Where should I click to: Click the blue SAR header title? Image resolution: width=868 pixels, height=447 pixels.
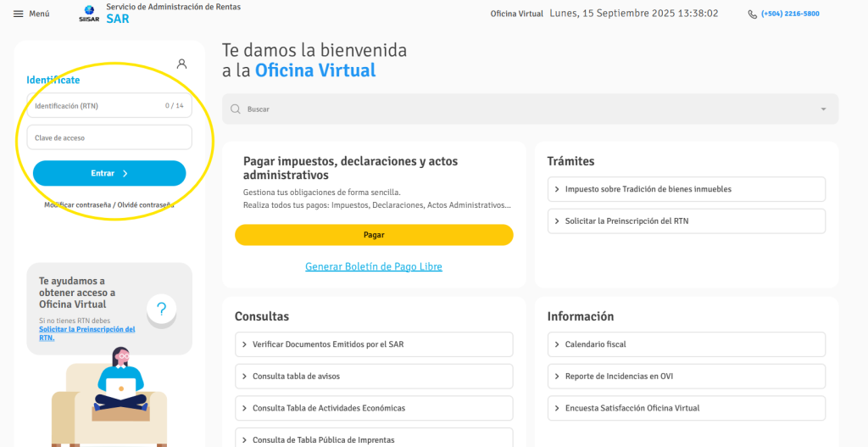[x=117, y=19]
